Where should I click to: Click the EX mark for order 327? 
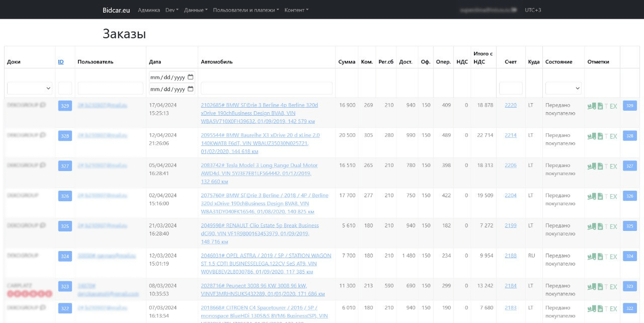click(613, 167)
